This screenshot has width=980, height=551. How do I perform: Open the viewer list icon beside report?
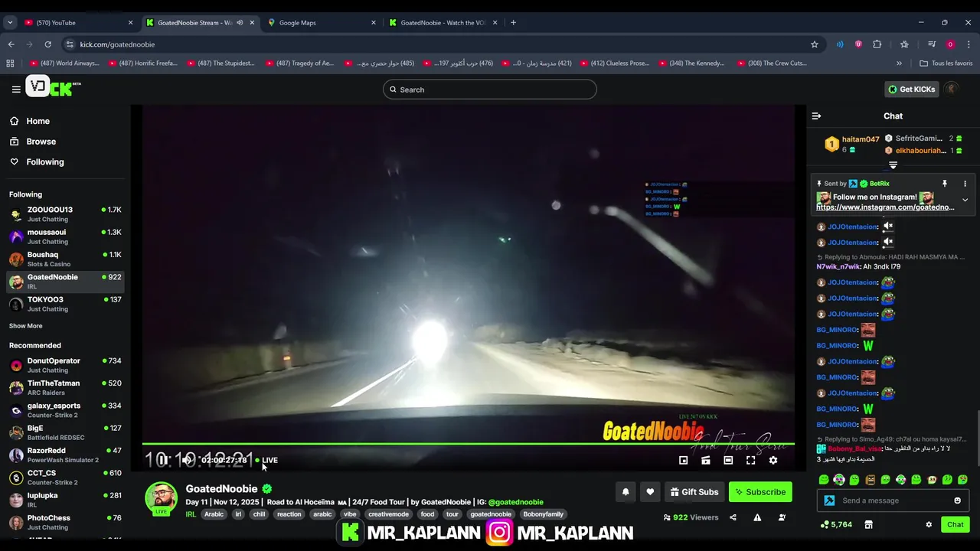click(782, 517)
